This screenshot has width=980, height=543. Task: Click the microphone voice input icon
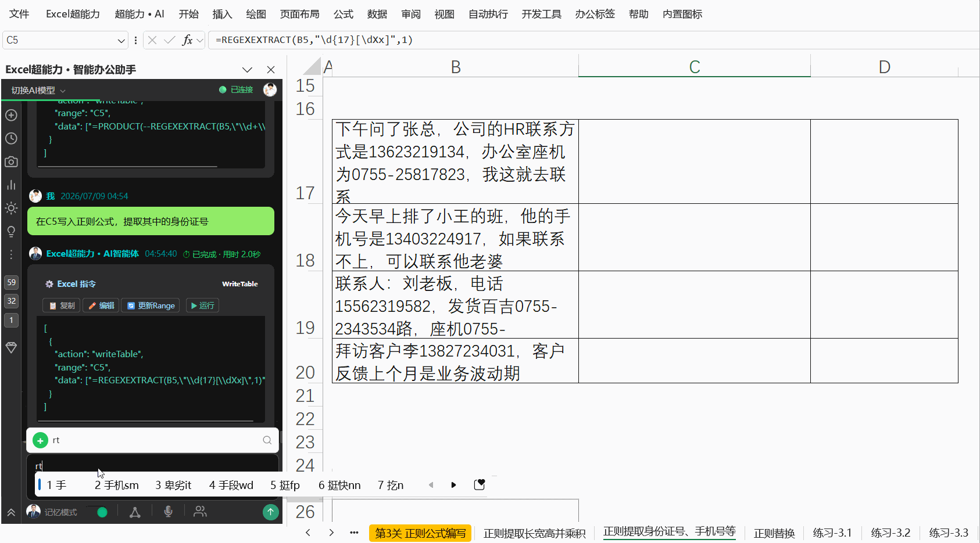168,512
